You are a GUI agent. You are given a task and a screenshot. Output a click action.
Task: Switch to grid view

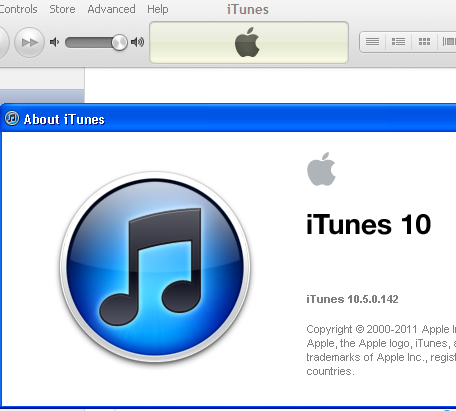point(424,42)
